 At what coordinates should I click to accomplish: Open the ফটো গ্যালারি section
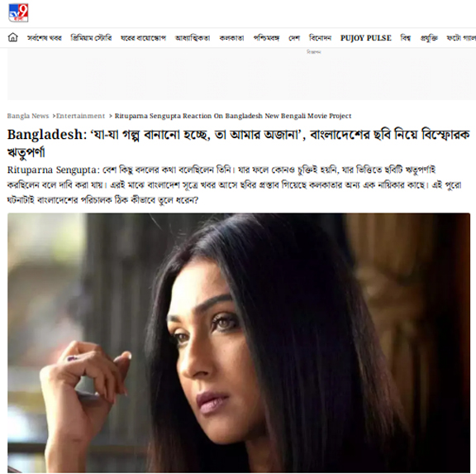pos(461,38)
